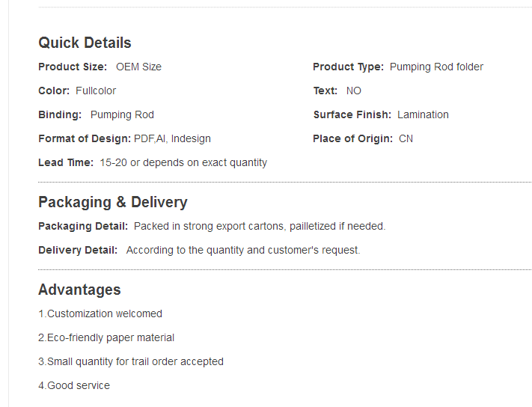The width and height of the screenshot is (532, 407).
Task: Select the Customization welcomed list item
Action: (x=100, y=313)
